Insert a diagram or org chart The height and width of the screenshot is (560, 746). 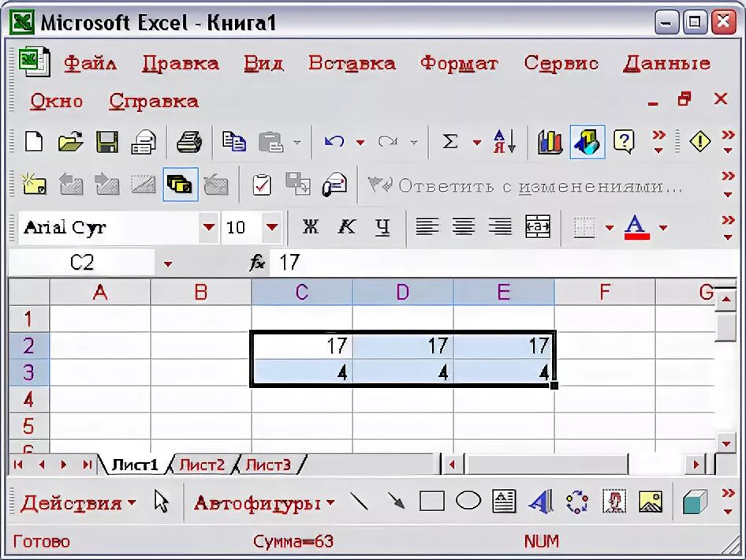(x=577, y=501)
